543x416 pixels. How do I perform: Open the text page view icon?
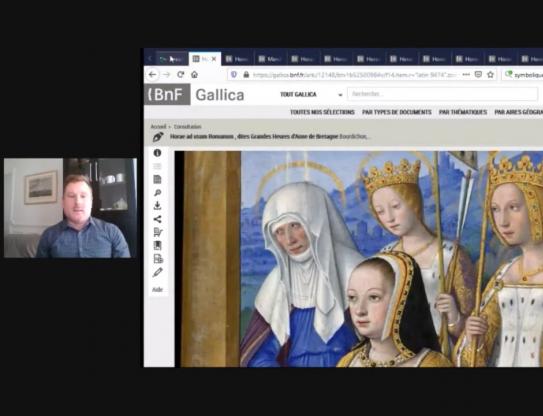click(x=157, y=179)
